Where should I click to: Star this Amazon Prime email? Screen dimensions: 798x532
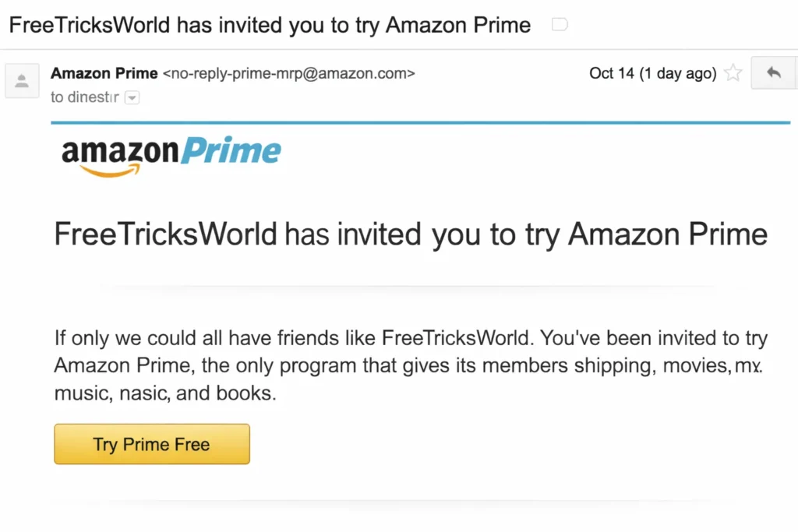tap(733, 74)
